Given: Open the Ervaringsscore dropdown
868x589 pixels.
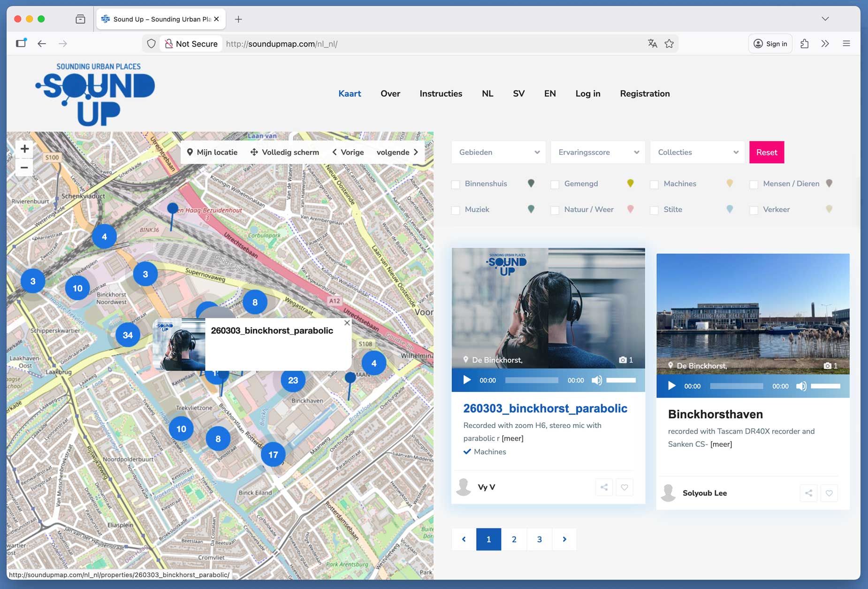Looking at the screenshot, I should tap(598, 153).
